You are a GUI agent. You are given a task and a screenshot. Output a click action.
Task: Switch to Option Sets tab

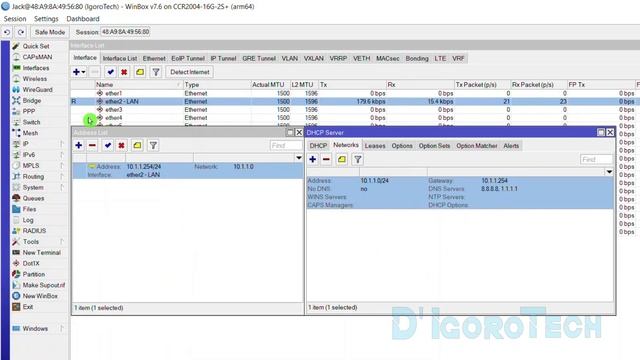434,146
